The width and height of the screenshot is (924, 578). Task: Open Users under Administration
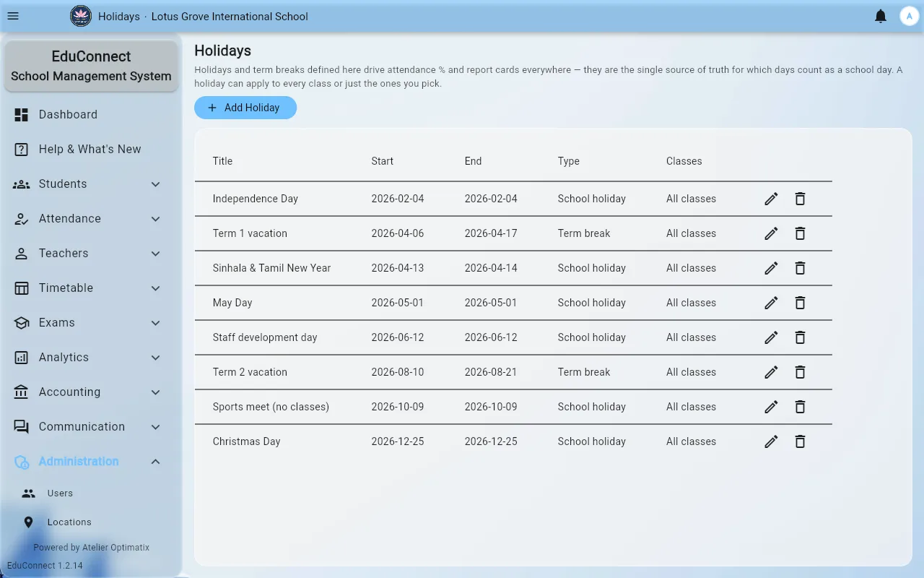pyautogui.click(x=91, y=493)
